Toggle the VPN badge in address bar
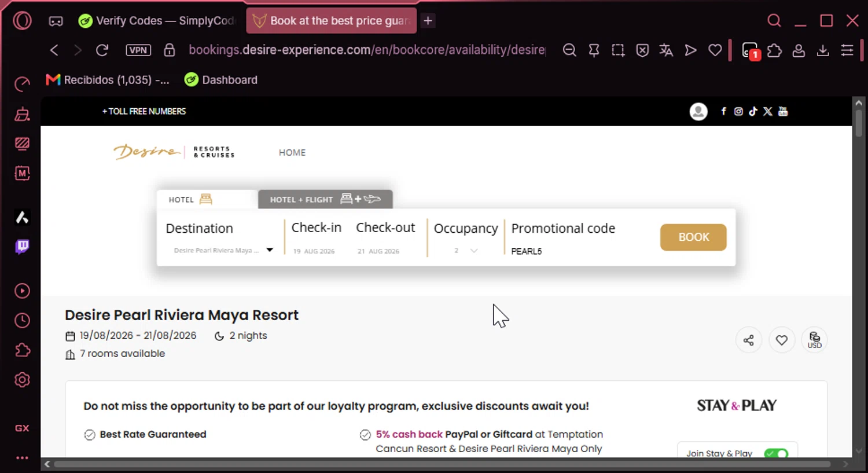Screen dimensions: 868x473 [x=138, y=50]
